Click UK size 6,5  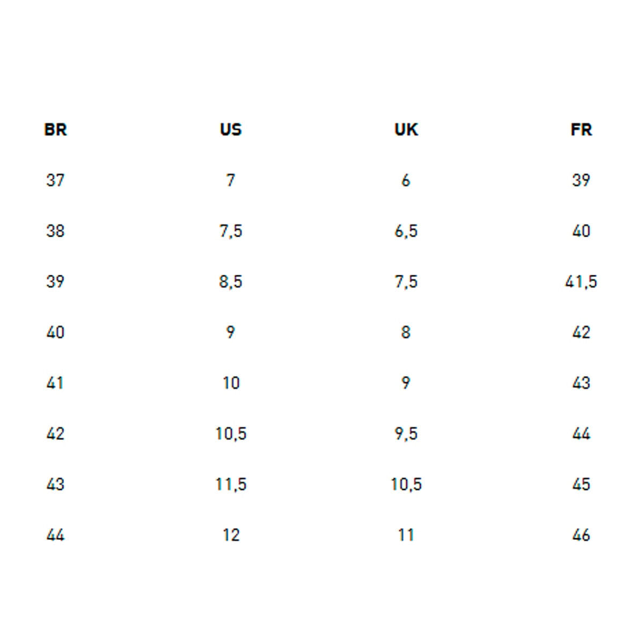pyautogui.click(x=406, y=231)
